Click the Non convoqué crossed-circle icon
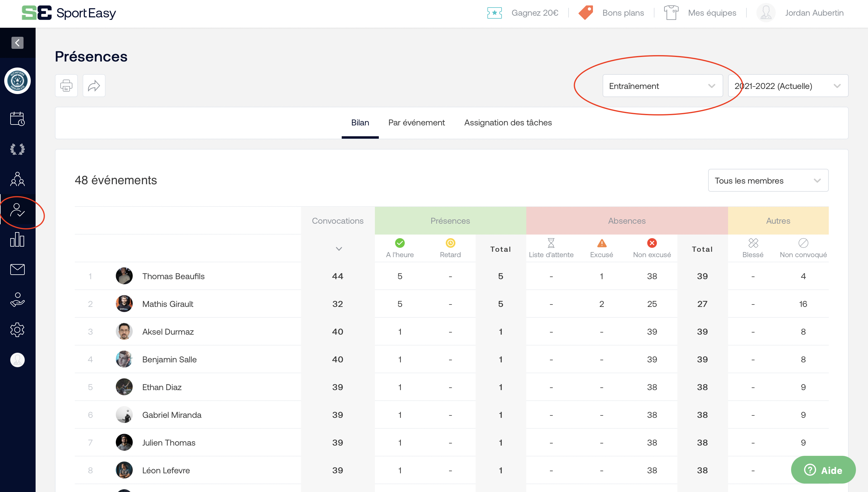Image resolution: width=868 pixels, height=492 pixels. 803,243
